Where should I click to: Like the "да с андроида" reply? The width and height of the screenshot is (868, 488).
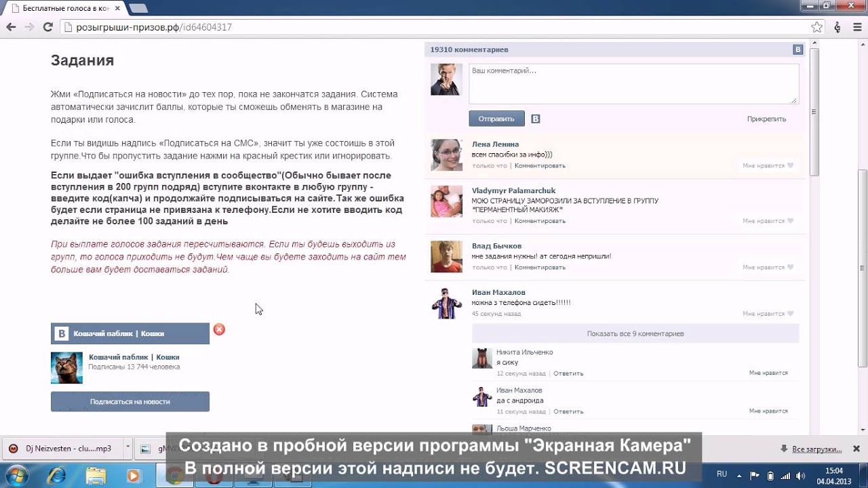click(768, 411)
